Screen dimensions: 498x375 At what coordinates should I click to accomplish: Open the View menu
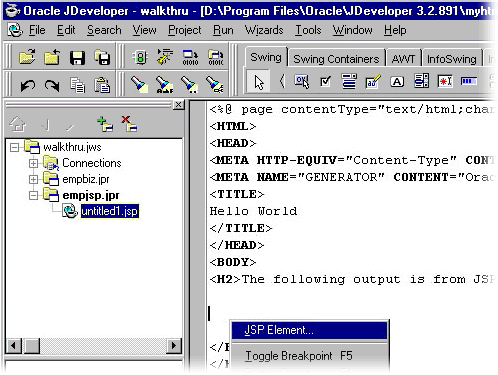(x=144, y=30)
